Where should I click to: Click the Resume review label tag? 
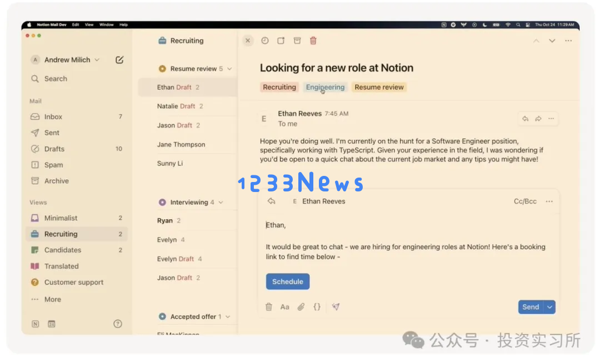pos(379,87)
